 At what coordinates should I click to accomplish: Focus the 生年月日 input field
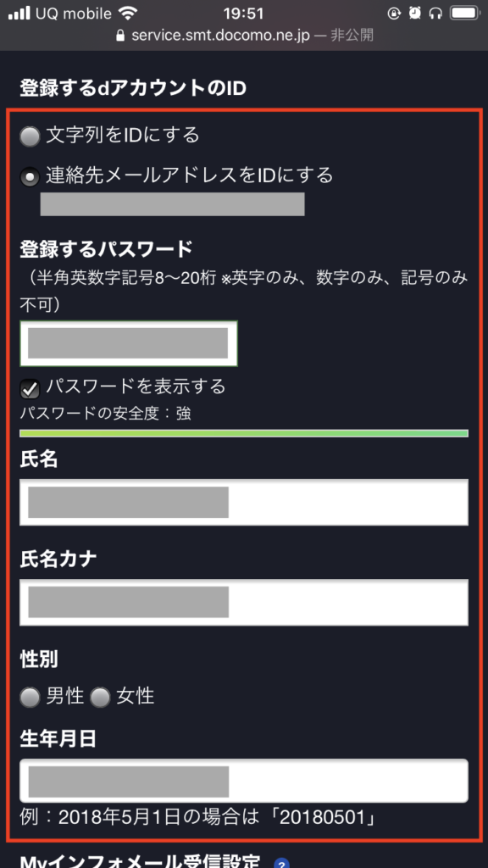pyautogui.click(x=244, y=781)
